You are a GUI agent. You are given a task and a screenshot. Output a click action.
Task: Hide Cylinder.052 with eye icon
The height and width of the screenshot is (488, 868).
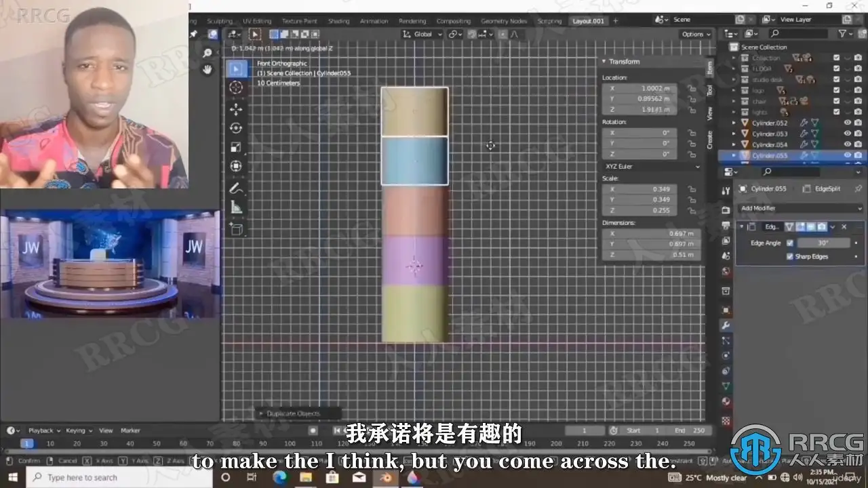[x=847, y=123]
